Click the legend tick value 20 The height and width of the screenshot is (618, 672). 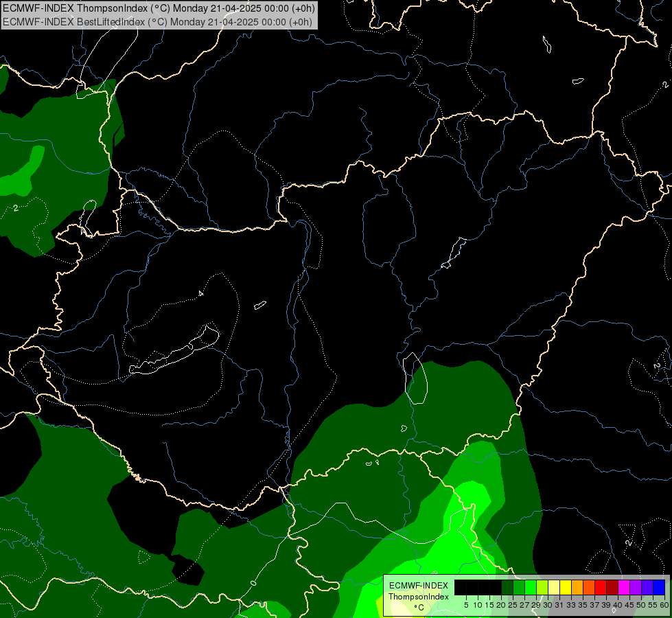click(501, 605)
